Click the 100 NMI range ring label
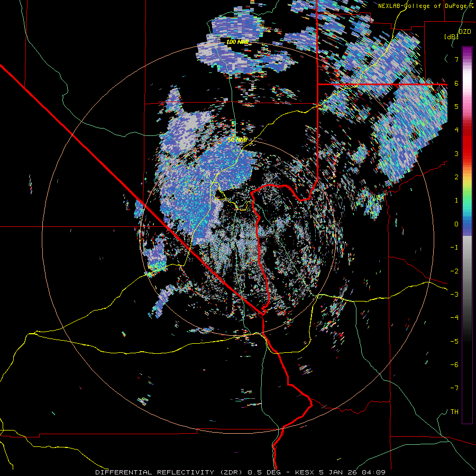This screenshot has width=476, height=476. click(237, 42)
